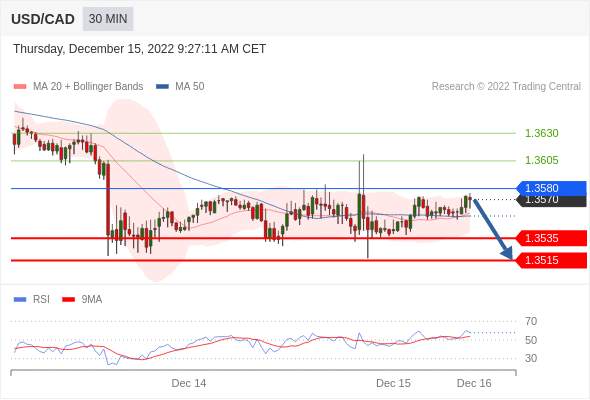Click the USD/CAD pair title

pos(43,19)
